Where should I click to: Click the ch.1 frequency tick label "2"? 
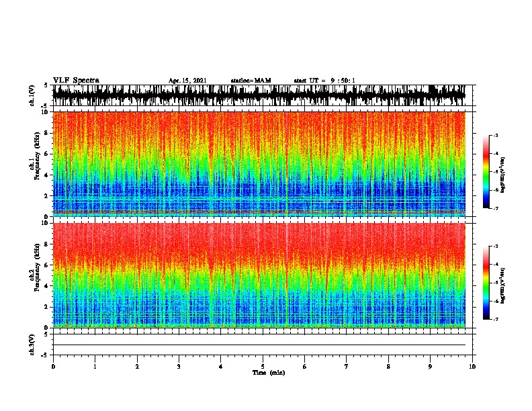[47, 195]
